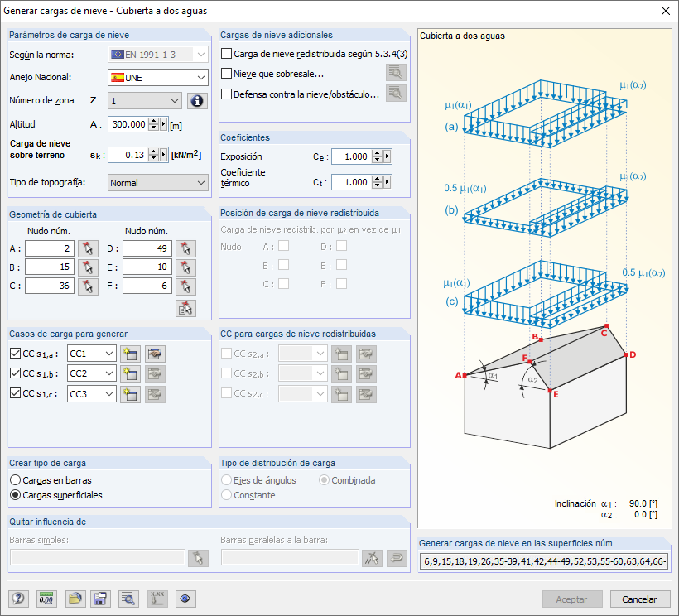
Task: Pick node B graphically
Action: point(88,267)
